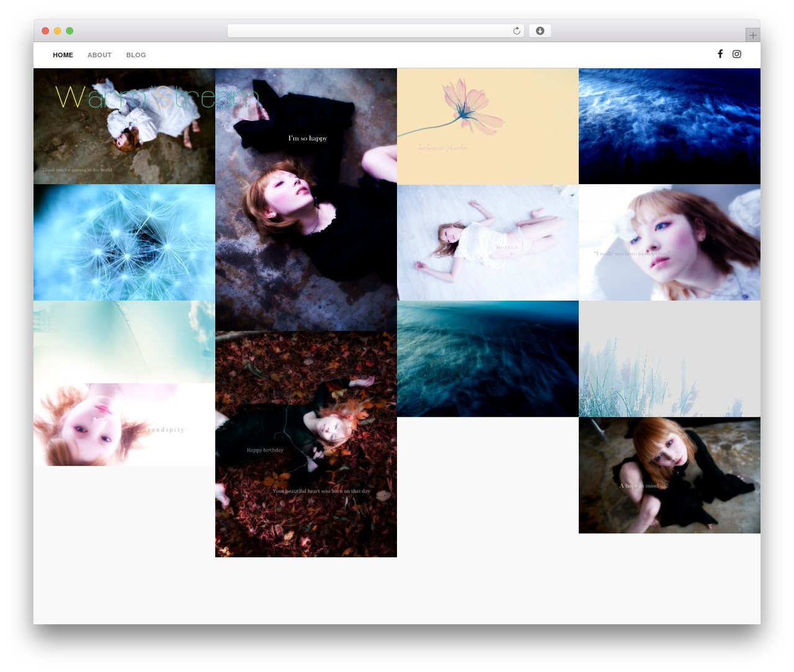
Task: Click the red close window button
Action: click(45, 31)
